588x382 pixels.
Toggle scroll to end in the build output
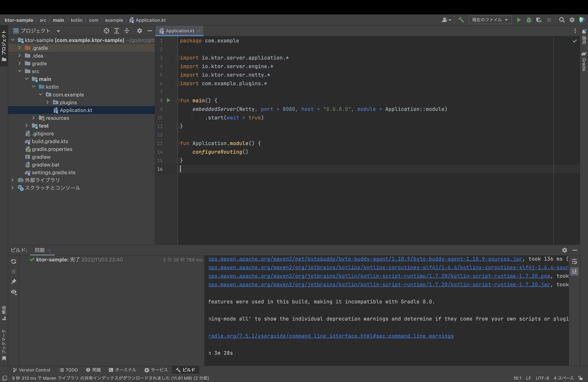coord(574,271)
